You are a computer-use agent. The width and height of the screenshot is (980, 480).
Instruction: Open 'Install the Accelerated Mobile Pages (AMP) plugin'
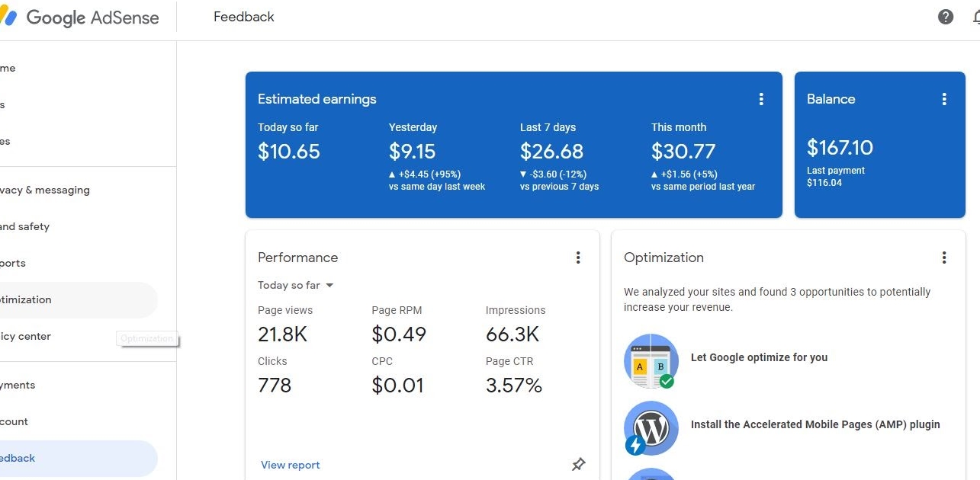tap(815, 424)
